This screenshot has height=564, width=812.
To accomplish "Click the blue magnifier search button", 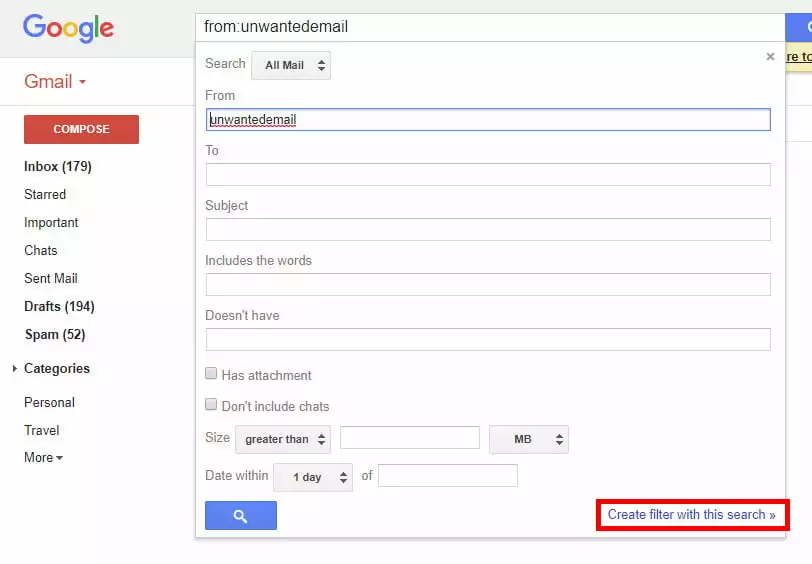I will point(240,516).
